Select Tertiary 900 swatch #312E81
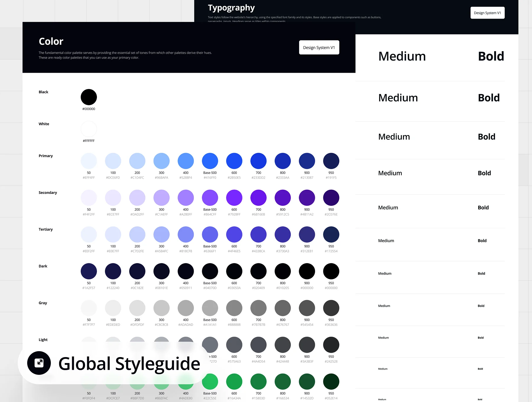This screenshot has height=402, width=532. 307,234
